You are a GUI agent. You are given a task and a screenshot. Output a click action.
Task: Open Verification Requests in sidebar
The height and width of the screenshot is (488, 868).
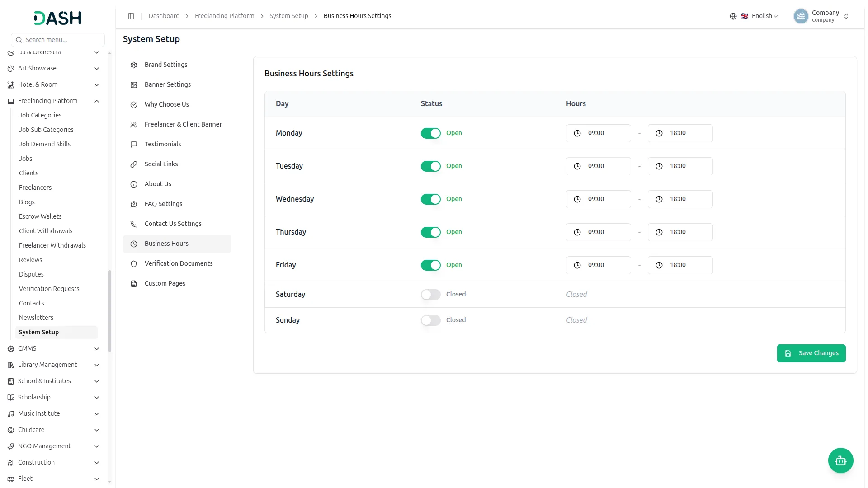[49, 289]
